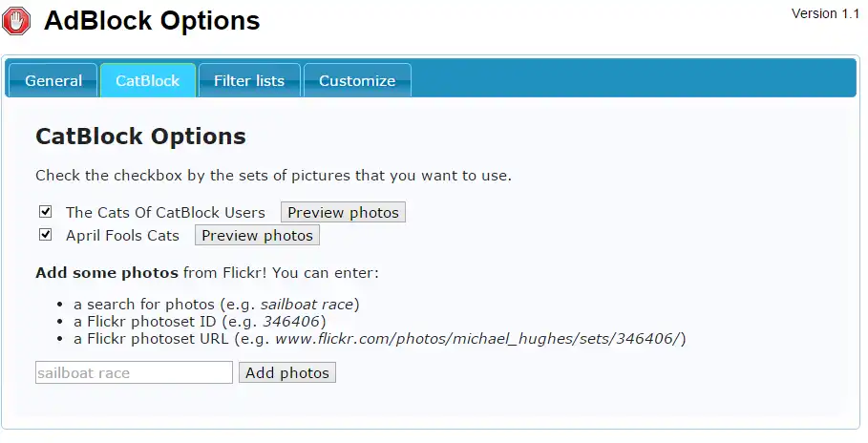Preview photos for Cats Of CatBlock Users
The image size is (868, 443).
coord(343,212)
